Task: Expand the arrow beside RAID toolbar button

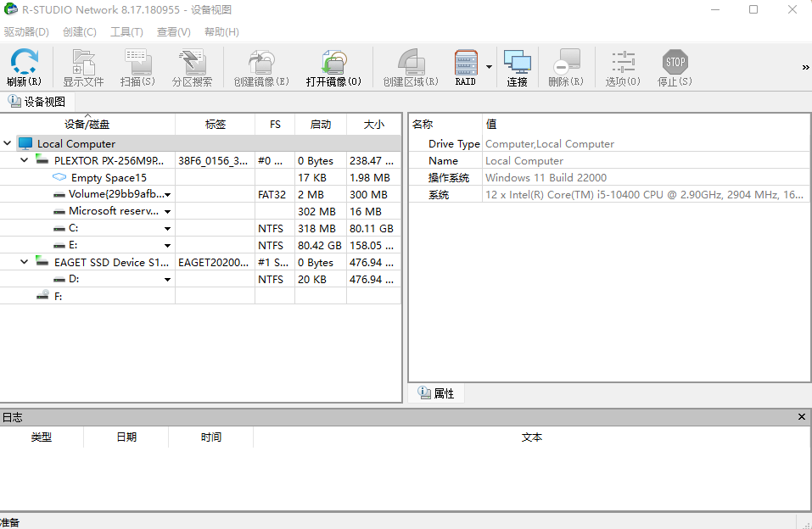Action: point(487,66)
